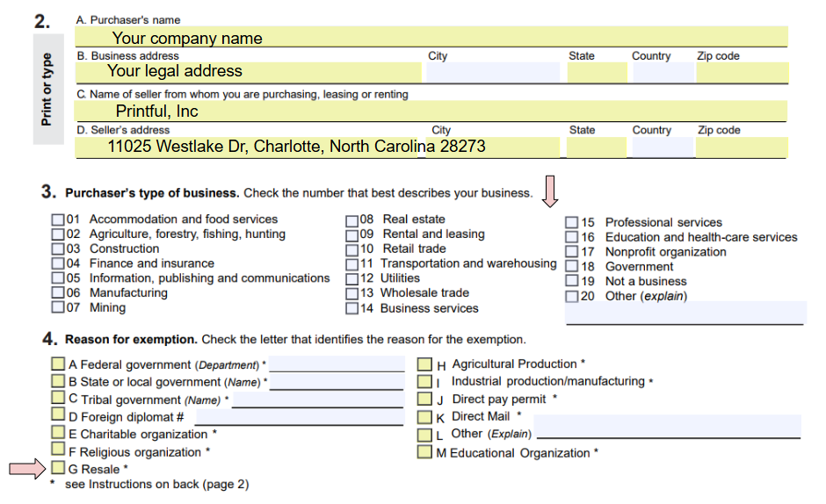
Task: Tick 15 Professional services checkbox
Action: (x=572, y=223)
